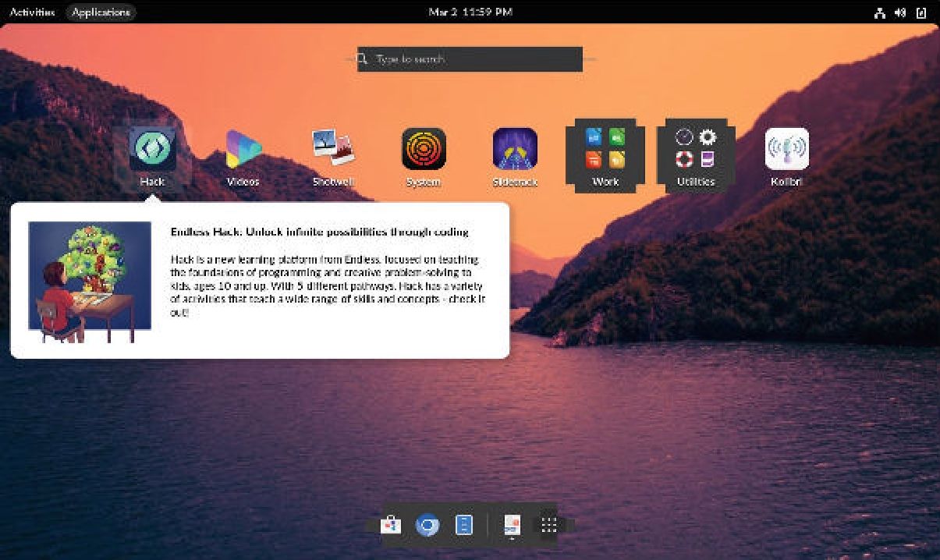
Task: Open the power icon in top bar
Action: [x=921, y=12]
